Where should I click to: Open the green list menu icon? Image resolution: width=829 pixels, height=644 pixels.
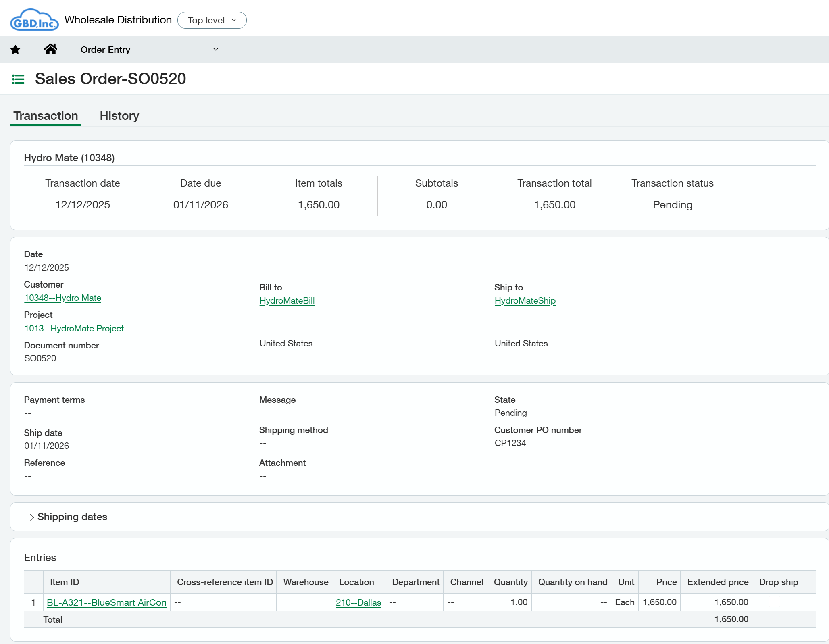[18, 79]
